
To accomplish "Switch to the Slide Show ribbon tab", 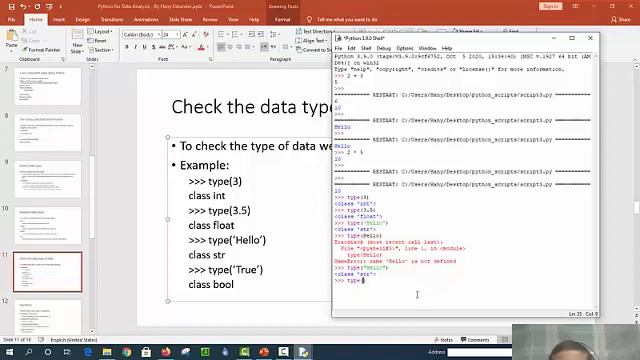I will [x=180, y=20].
